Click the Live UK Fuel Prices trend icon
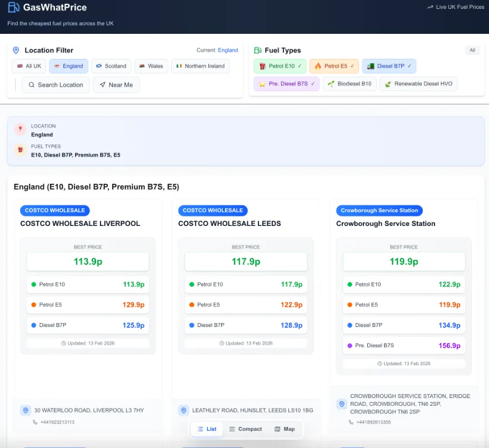489x448 pixels. coord(430,7)
